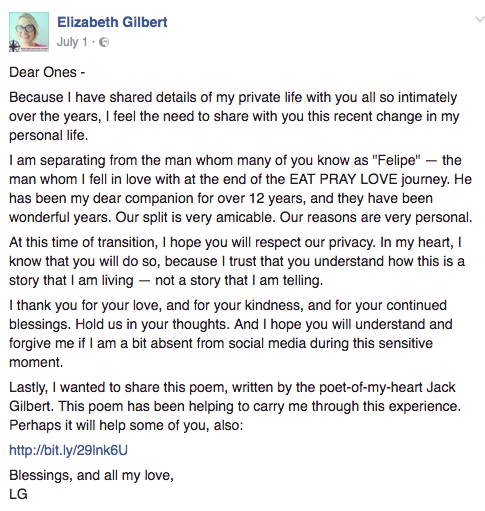Click the "Dear Ones -" greeting line
This screenshot has width=485, height=511.
pos(47,72)
